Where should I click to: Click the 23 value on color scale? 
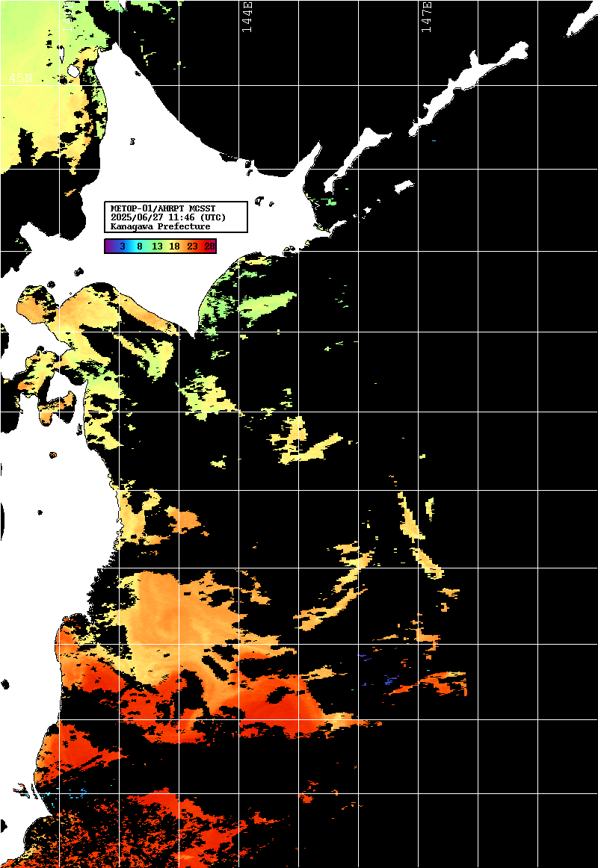192,247
